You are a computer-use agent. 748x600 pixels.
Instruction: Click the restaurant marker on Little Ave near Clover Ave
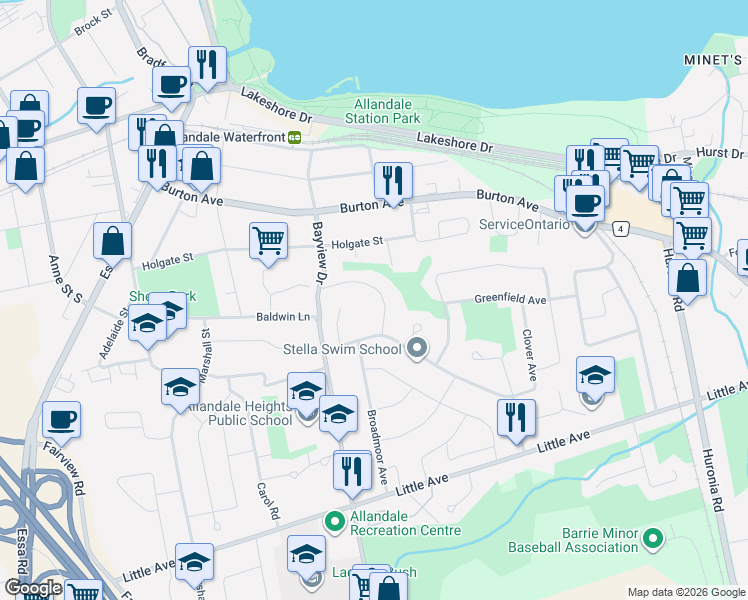pos(516,419)
